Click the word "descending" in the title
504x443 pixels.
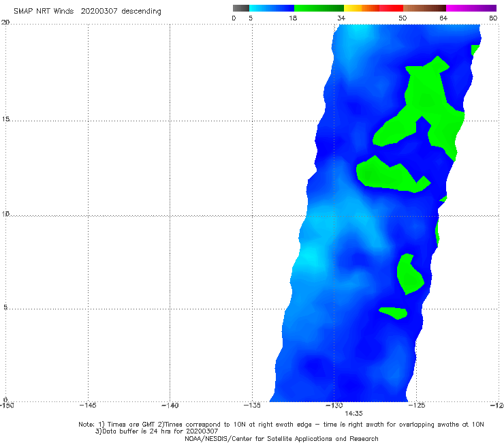(x=141, y=12)
